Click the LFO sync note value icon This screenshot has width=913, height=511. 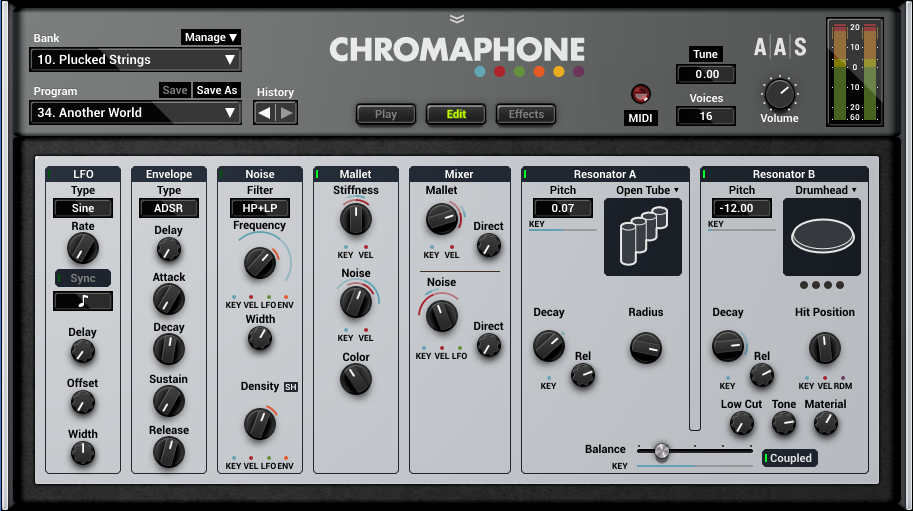coord(83,301)
